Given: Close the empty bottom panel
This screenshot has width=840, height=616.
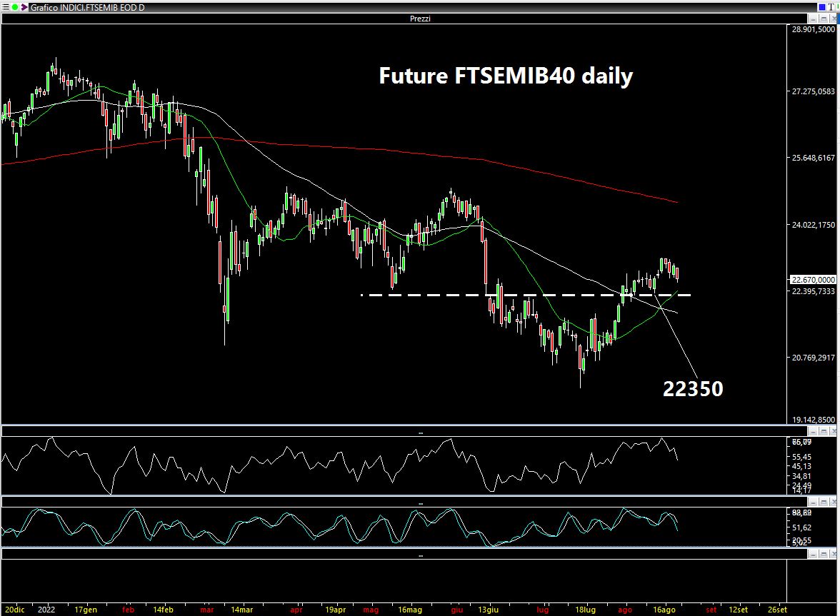Looking at the screenshot, I should pos(834,554).
